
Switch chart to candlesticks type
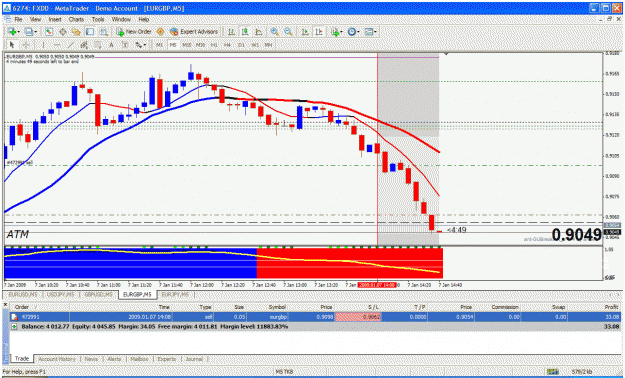[245, 32]
